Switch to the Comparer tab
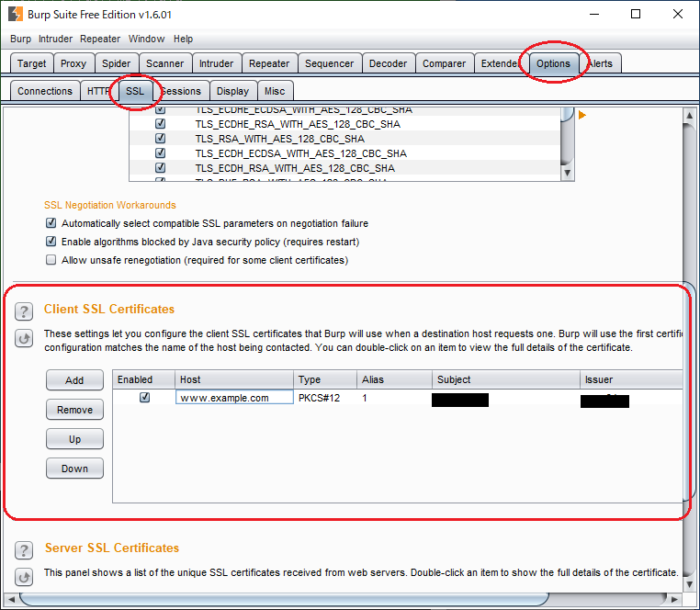This screenshot has height=610, width=700. coord(445,63)
